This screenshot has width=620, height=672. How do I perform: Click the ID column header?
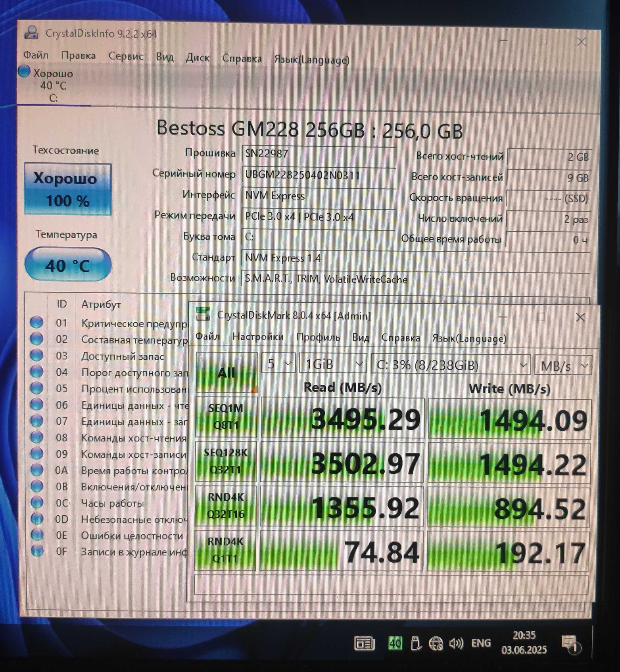61,304
